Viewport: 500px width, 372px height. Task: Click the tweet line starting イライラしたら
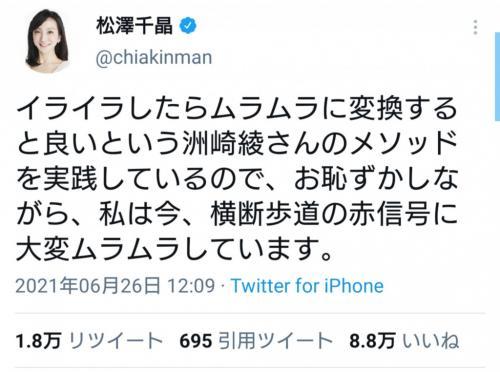[x=236, y=109]
